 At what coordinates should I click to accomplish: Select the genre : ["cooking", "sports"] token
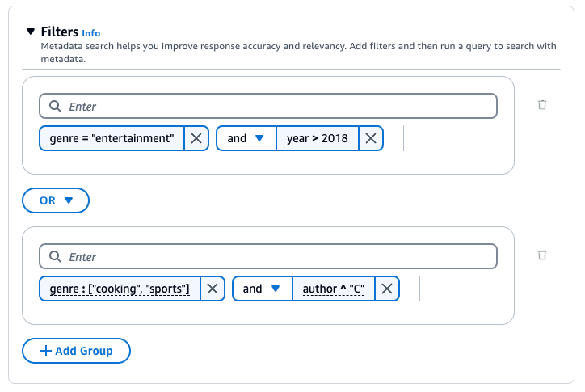pos(120,289)
